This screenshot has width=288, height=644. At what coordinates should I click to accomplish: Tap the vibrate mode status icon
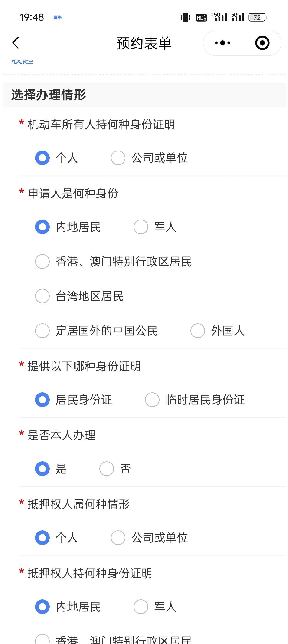(185, 17)
